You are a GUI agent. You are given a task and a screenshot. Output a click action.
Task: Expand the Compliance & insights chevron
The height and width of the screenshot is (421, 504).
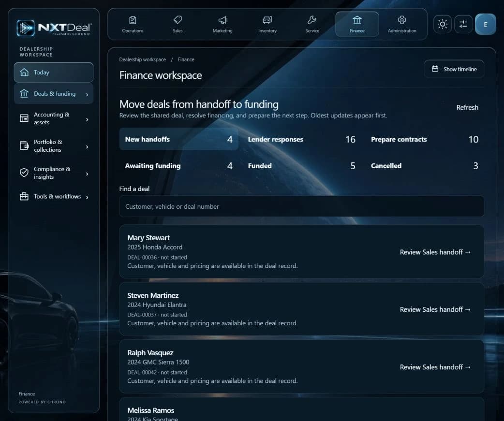coord(87,174)
